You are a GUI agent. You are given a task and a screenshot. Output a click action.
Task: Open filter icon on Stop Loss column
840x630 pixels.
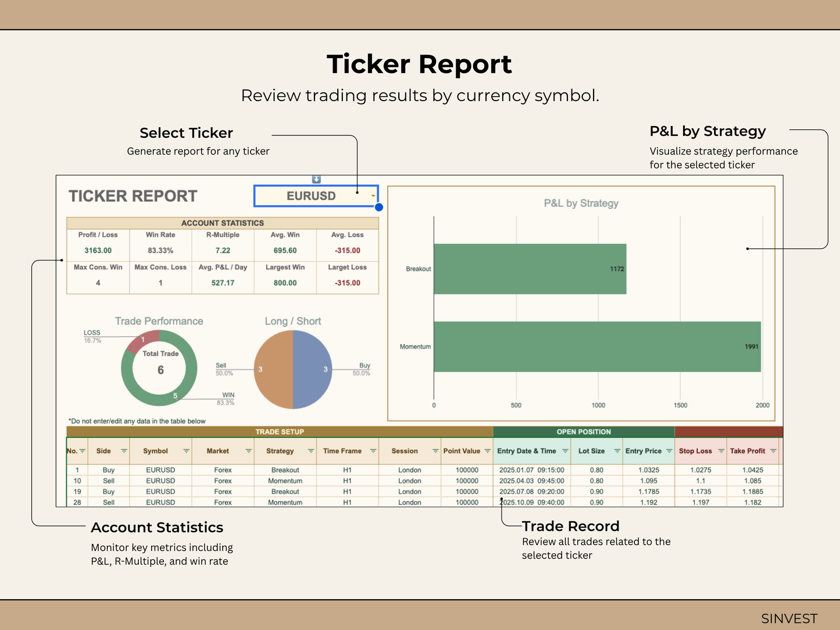point(721,451)
